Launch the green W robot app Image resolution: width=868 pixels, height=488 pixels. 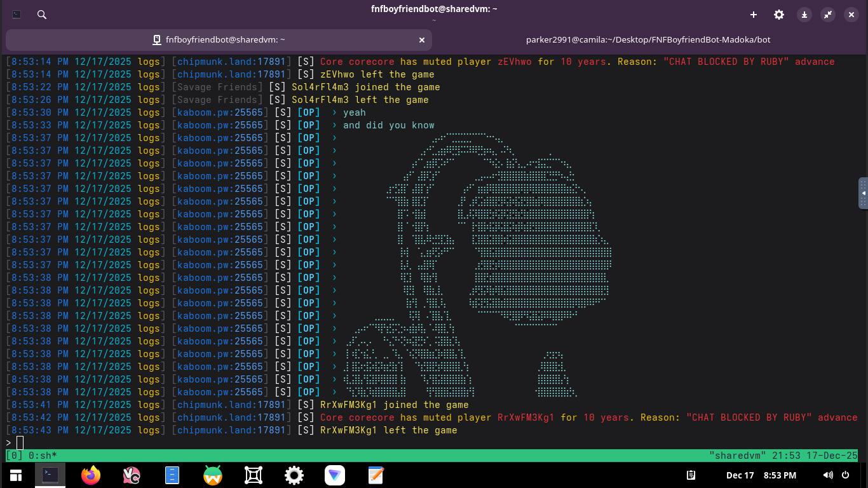[x=213, y=475]
